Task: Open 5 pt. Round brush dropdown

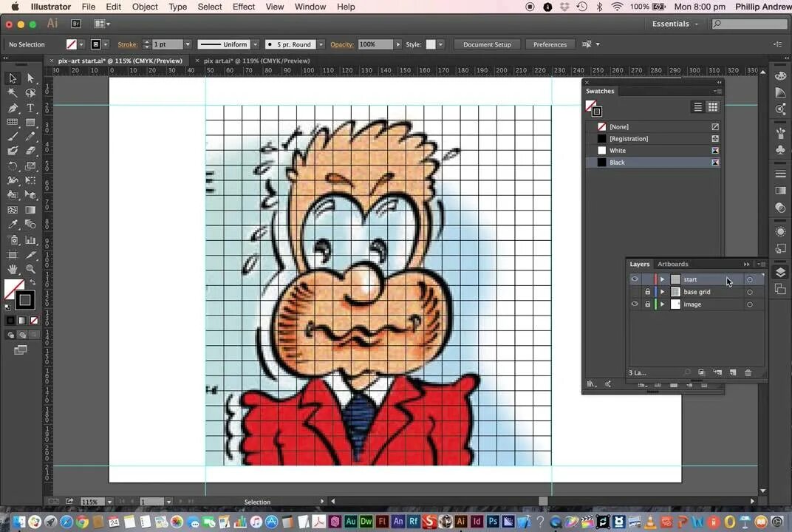Action: (x=321, y=44)
